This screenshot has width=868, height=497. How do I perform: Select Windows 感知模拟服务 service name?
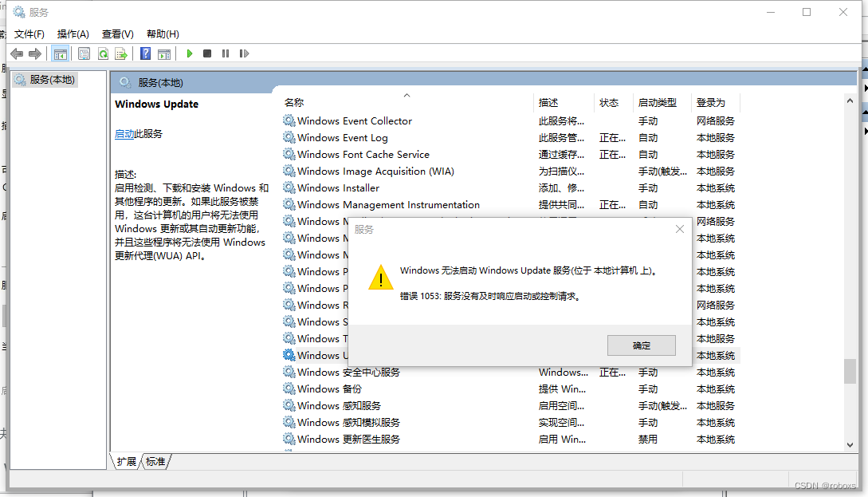(x=348, y=422)
